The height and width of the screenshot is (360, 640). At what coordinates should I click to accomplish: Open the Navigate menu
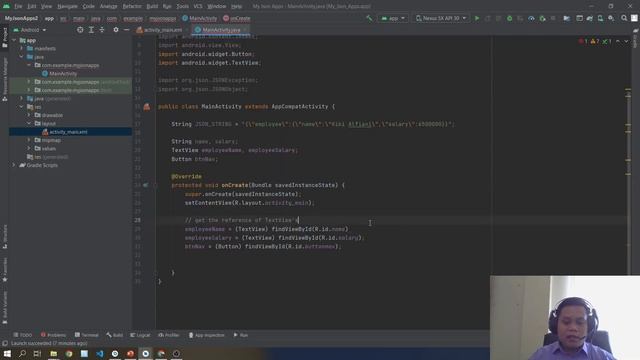(x=67, y=6)
